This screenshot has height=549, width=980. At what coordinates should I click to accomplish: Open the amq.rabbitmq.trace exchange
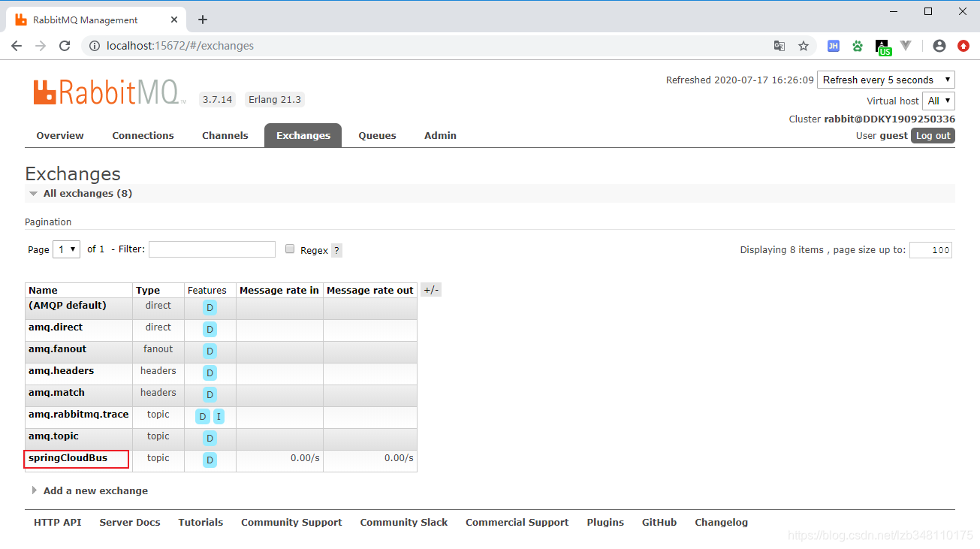tap(79, 414)
